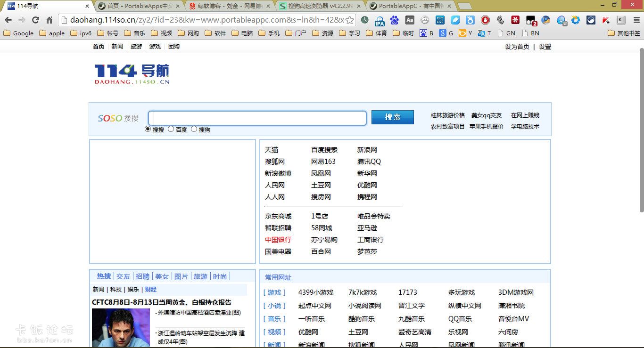
Task: Expand the apple bookmarks folder
Action: tap(52, 33)
